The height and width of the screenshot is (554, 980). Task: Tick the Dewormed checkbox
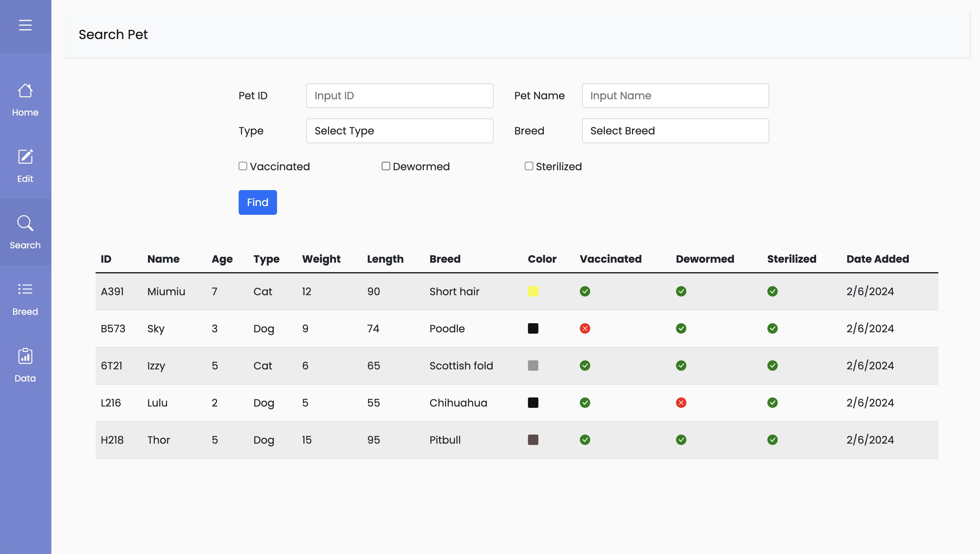point(386,166)
